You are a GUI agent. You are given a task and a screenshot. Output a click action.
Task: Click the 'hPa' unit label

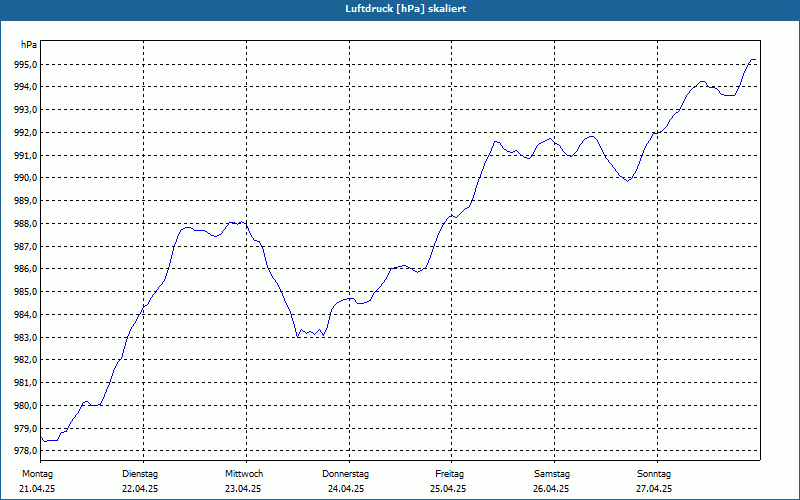(x=29, y=45)
